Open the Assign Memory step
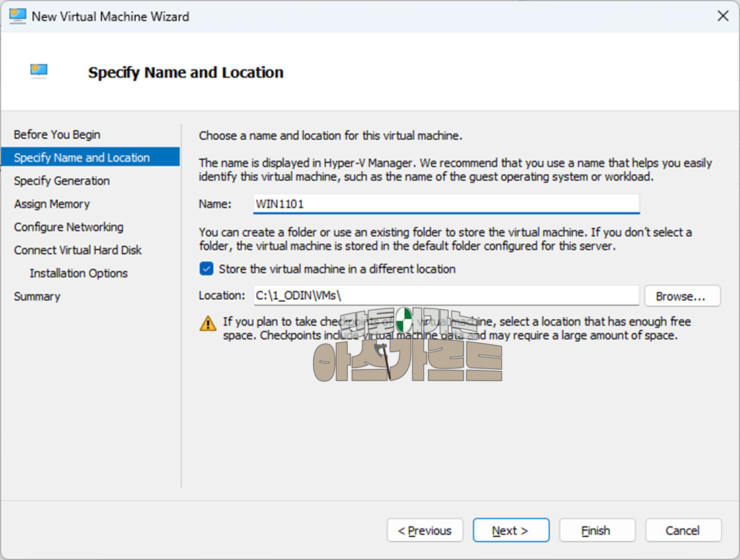The width and height of the screenshot is (740, 560). [52, 204]
